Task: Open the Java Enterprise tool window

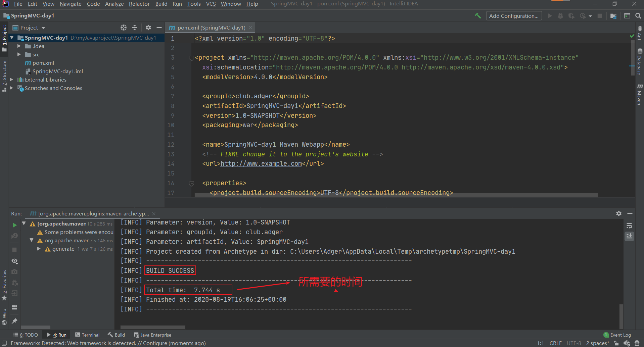Action: point(152,335)
